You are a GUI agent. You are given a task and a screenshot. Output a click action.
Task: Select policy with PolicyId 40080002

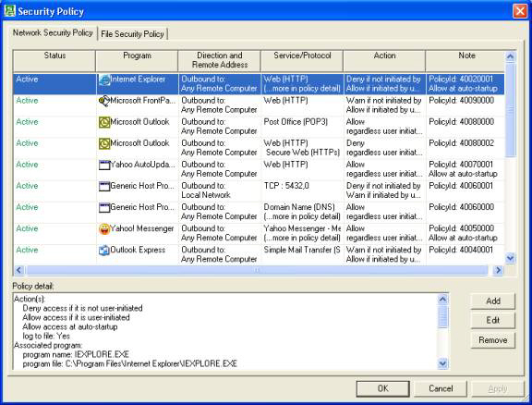point(259,148)
